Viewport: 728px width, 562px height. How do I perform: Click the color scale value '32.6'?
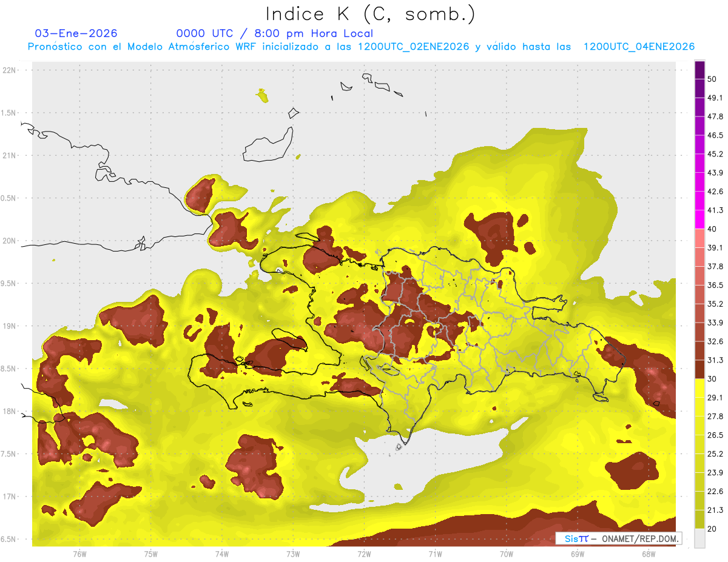pyautogui.click(x=715, y=341)
